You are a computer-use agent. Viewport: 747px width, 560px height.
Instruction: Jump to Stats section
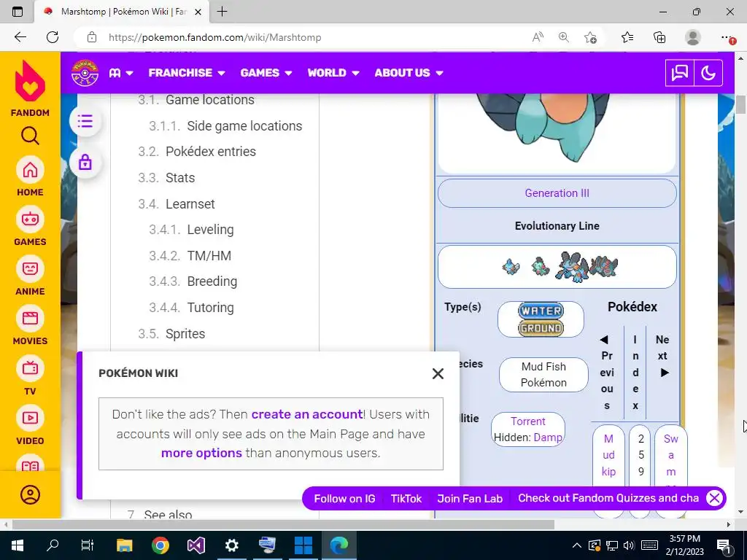180,178
